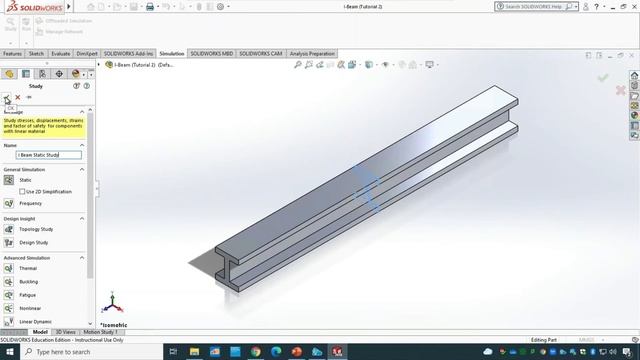Click Type here to search taskbar box
This screenshot has height=360, width=640.
tap(91, 352)
